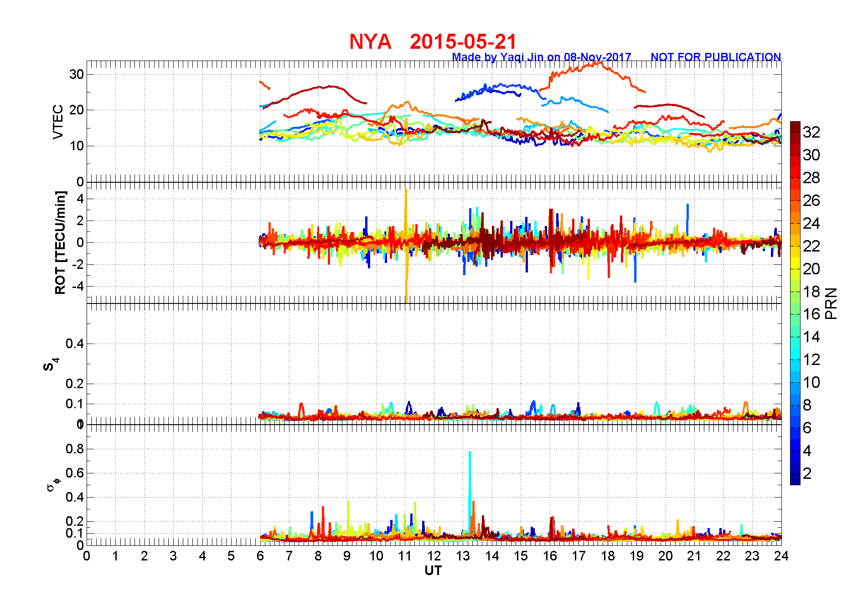Click the sigma-phi axis tick "0.6"
The width and height of the screenshot is (868, 606).
(x=75, y=473)
